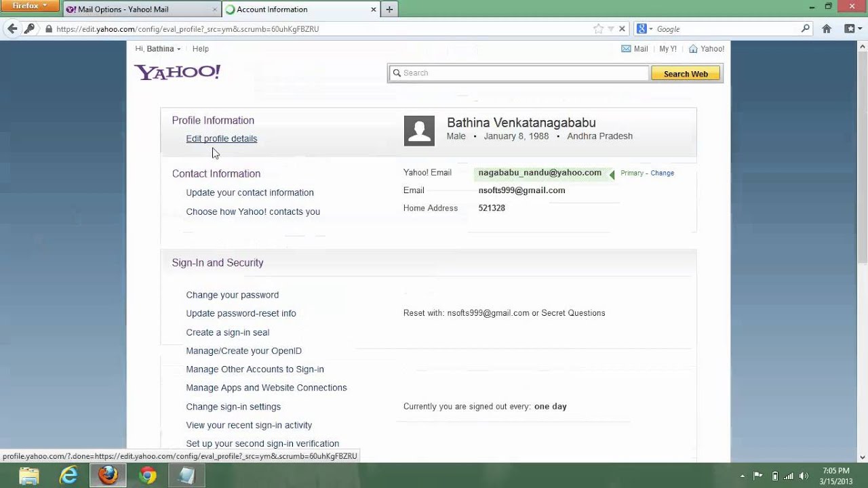Click Manage Apps and Website Connections
The width and height of the screenshot is (868, 488).
coord(267,388)
